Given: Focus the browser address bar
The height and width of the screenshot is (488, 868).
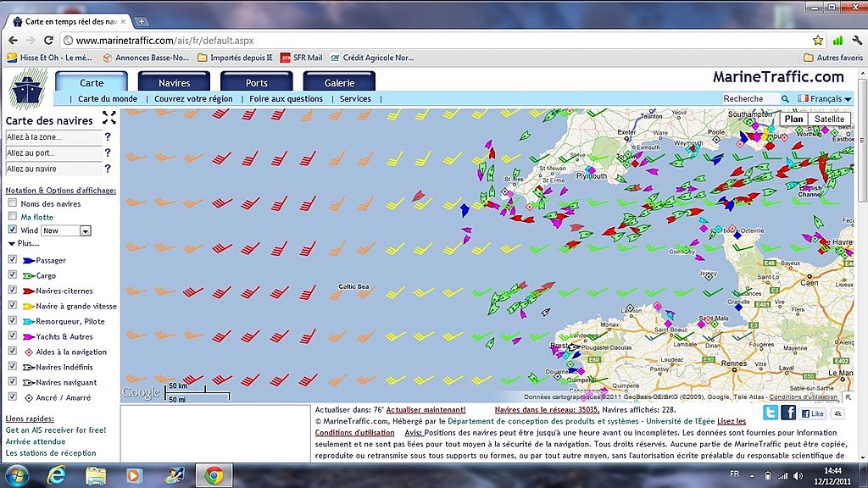Looking at the screenshot, I should click(x=437, y=41).
